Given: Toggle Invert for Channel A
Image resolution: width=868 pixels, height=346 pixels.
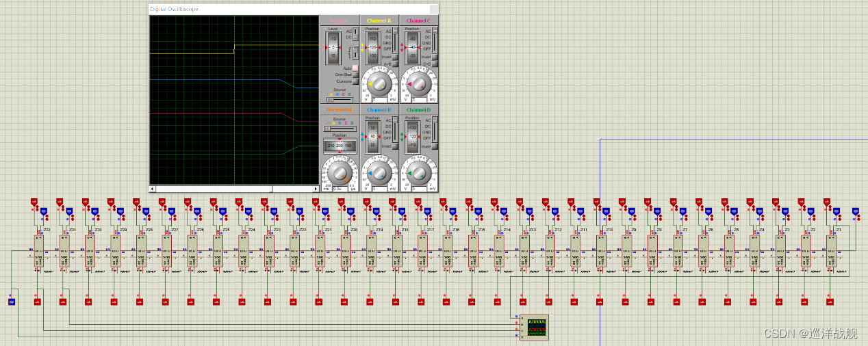Looking at the screenshot, I should 395,57.
